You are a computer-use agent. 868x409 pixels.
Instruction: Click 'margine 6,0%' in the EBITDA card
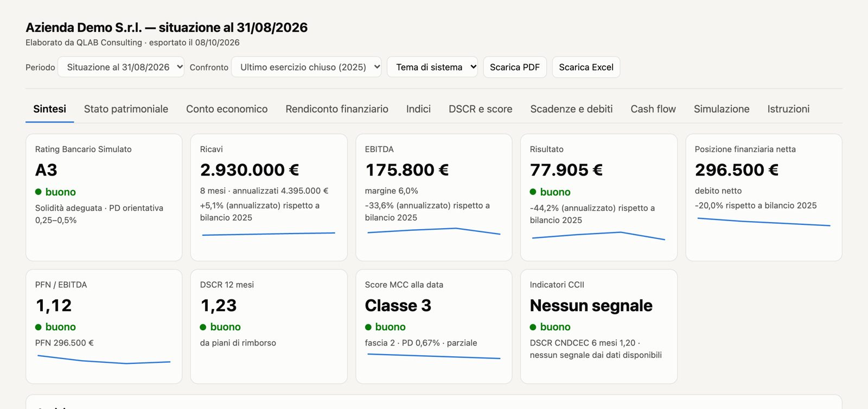(x=391, y=191)
